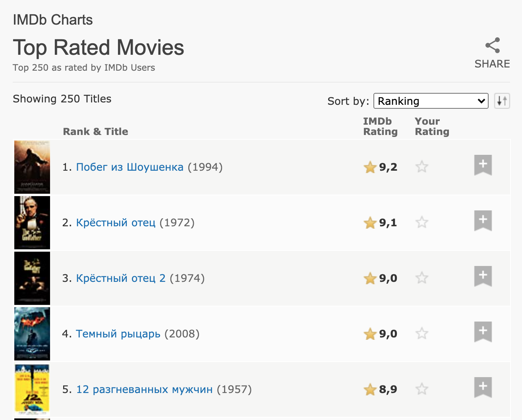Viewport: 522px width, 420px height.
Task: Rate Крёстный отец 2 using star outline
Action: point(422,278)
